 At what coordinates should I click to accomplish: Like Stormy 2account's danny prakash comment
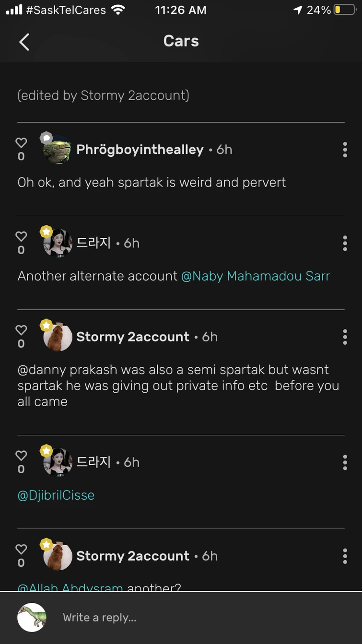[21, 330]
